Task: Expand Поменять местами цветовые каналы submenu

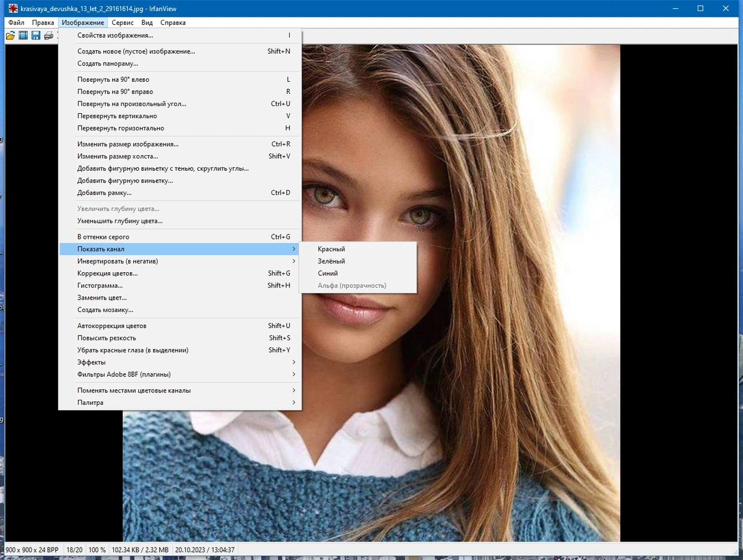Action: pos(180,390)
